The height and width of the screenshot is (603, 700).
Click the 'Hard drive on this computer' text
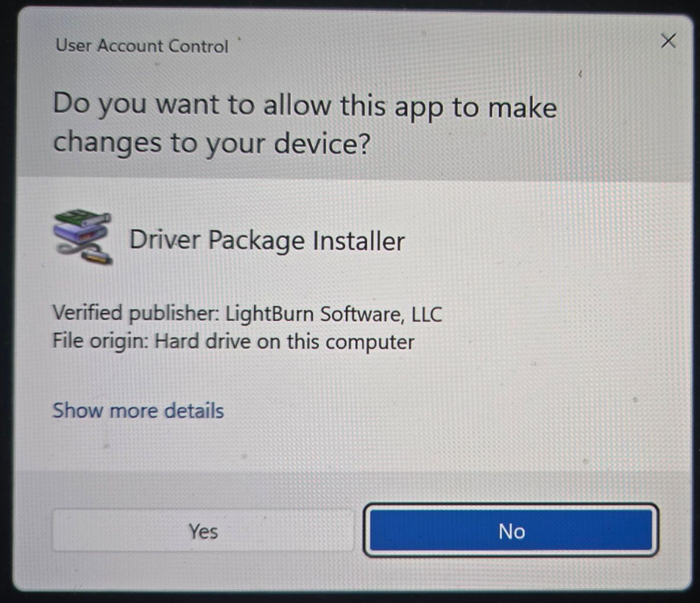coord(284,342)
